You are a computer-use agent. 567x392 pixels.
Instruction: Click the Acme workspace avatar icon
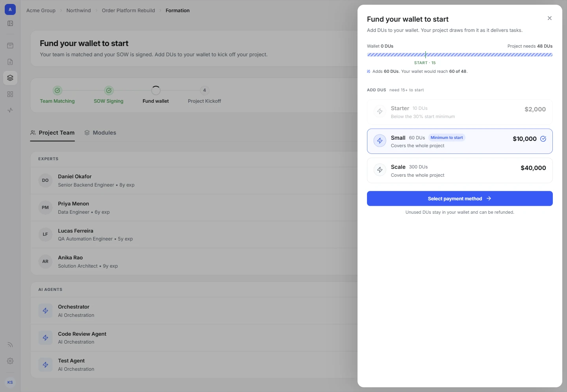(10, 9)
